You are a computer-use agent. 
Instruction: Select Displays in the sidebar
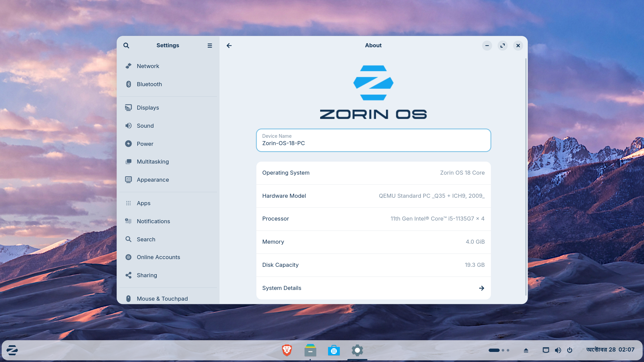tap(168, 108)
